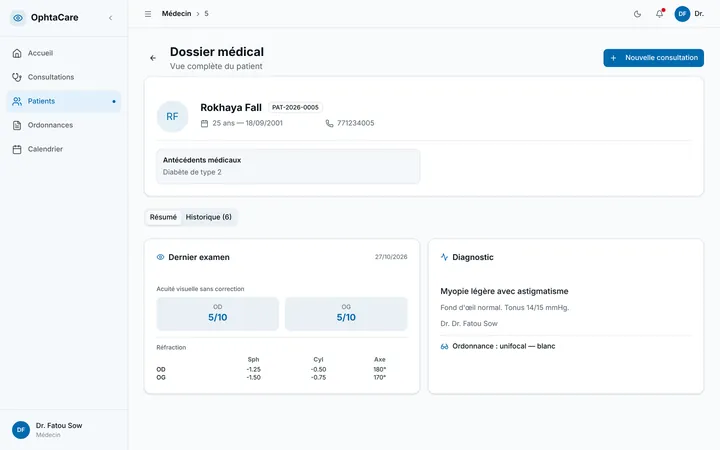Open Calendrier in the sidebar
This screenshot has height=450, width=720.
pos(63,149)
